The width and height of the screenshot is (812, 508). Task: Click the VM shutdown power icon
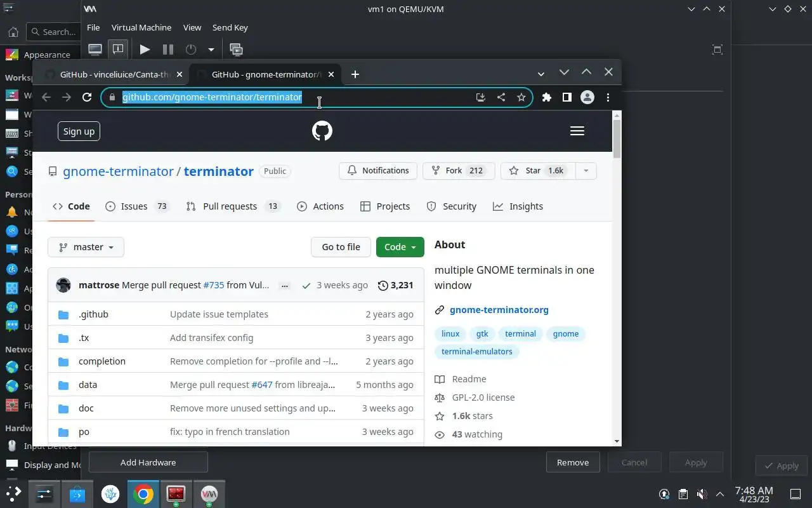click(191, 49)
